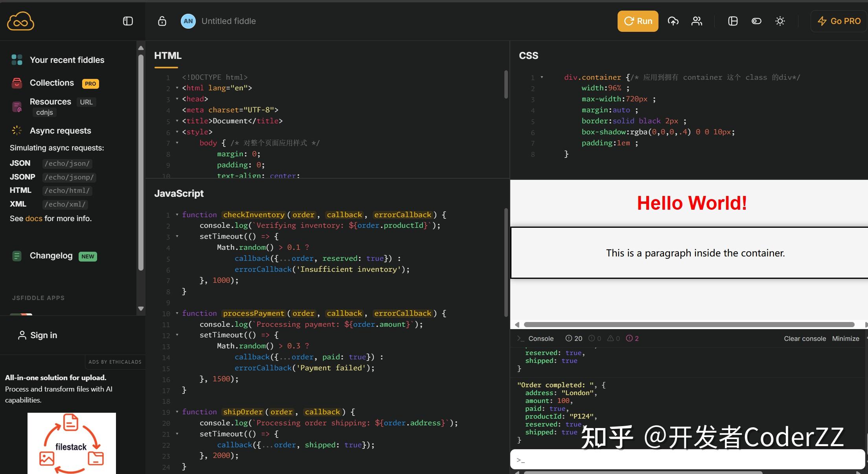Click the AN user avatar
Viewport: 868px width, 474px height.
(x=188, y=21)
